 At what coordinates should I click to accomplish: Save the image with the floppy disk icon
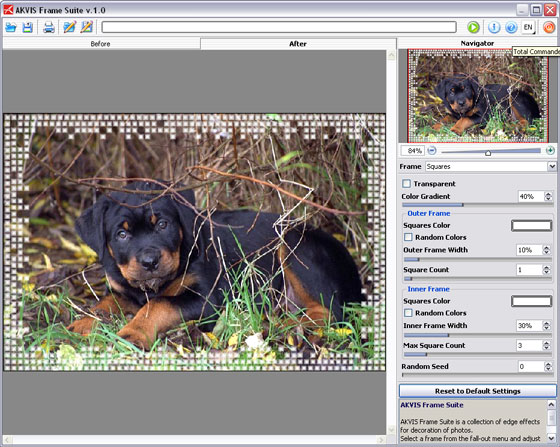28,27
